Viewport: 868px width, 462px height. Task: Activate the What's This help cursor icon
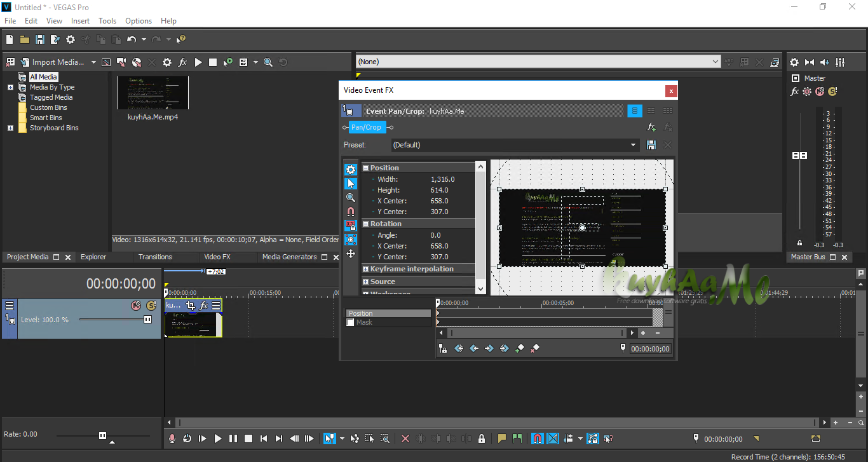(x=181, y=39)
